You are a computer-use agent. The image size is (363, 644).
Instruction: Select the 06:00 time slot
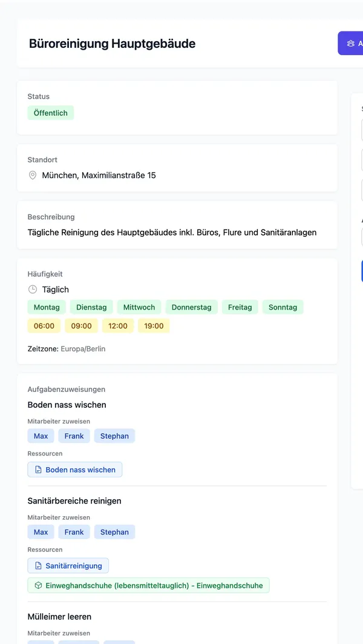pyautogui.click(x=44, y=325)
